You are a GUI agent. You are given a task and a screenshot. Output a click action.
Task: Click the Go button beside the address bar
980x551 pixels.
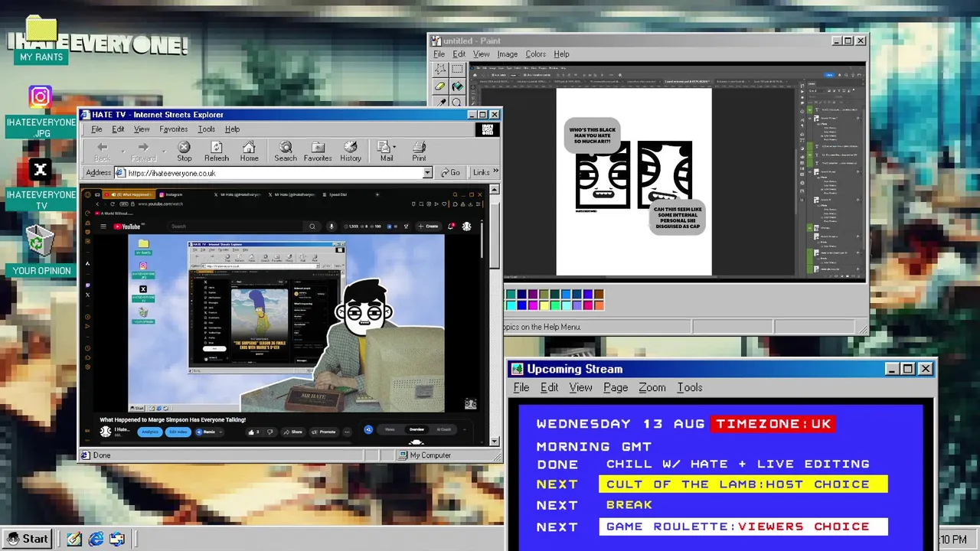[x=450, y=173]
